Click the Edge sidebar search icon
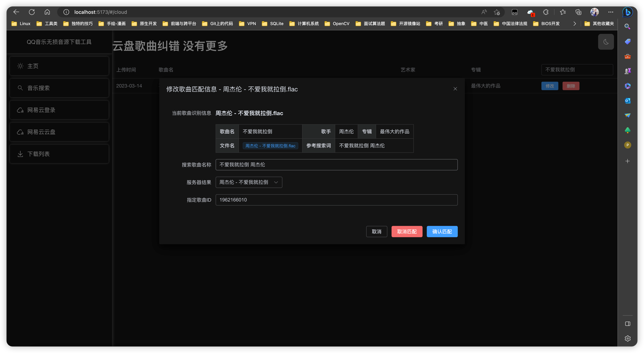The height and width of the screenshot is (353, 644). [x=627, y=27]
